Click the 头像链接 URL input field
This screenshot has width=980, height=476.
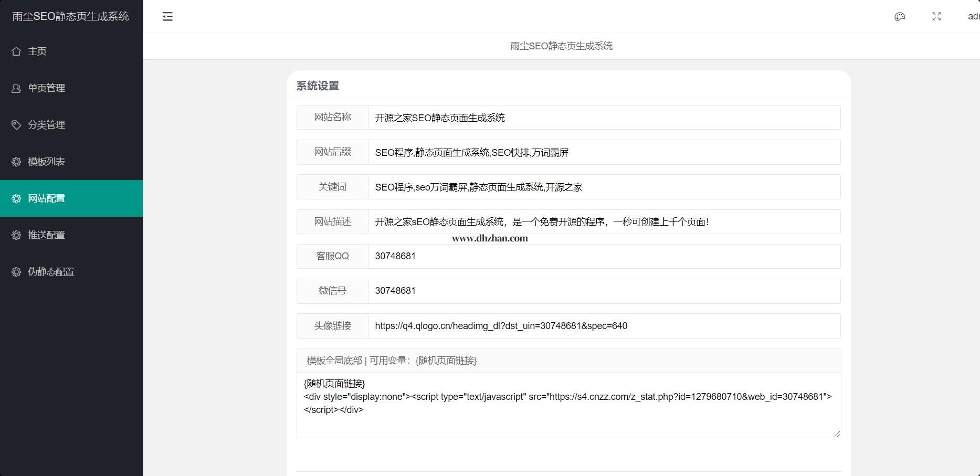point(604,326)
